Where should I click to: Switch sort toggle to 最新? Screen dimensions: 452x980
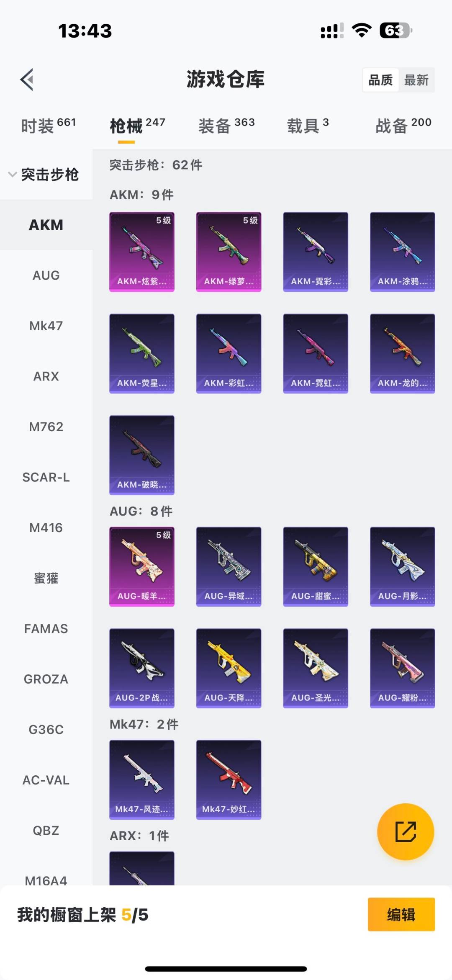coord(416,80)
